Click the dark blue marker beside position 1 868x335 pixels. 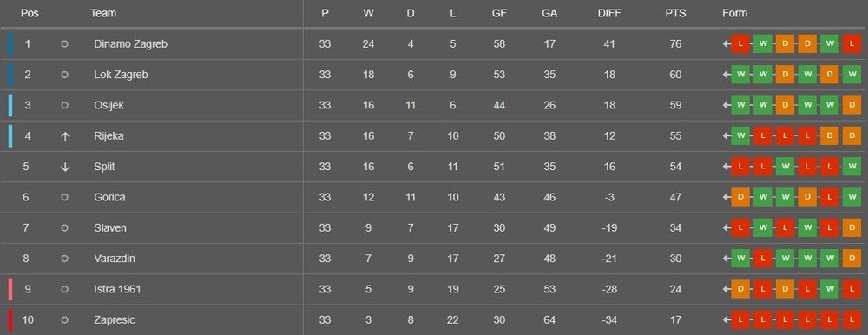point(10,43)
